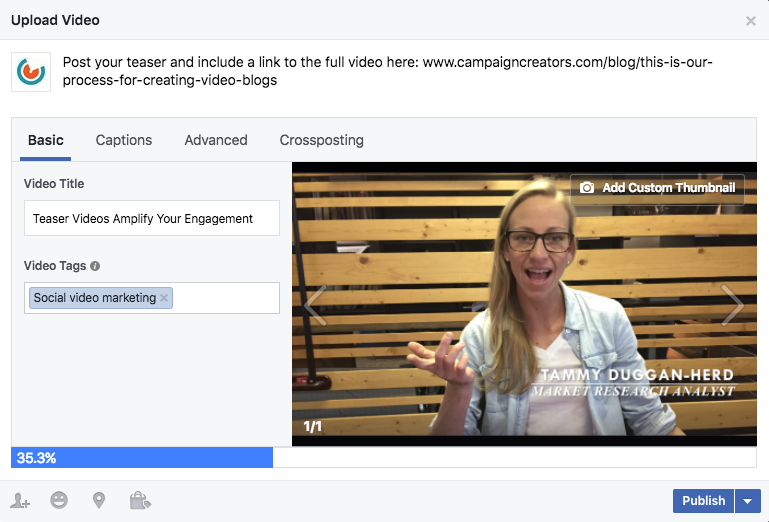Viewport: 769px width, 522px height.
Task: Expand the dropdown arrow beside Publish
Action: pyautogui.click(x=749, y=501)
